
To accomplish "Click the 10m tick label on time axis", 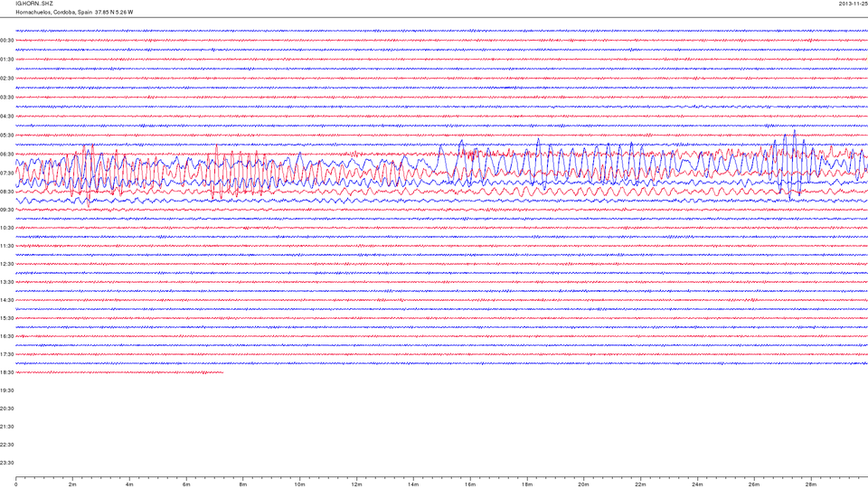I will tap(299, 484).
